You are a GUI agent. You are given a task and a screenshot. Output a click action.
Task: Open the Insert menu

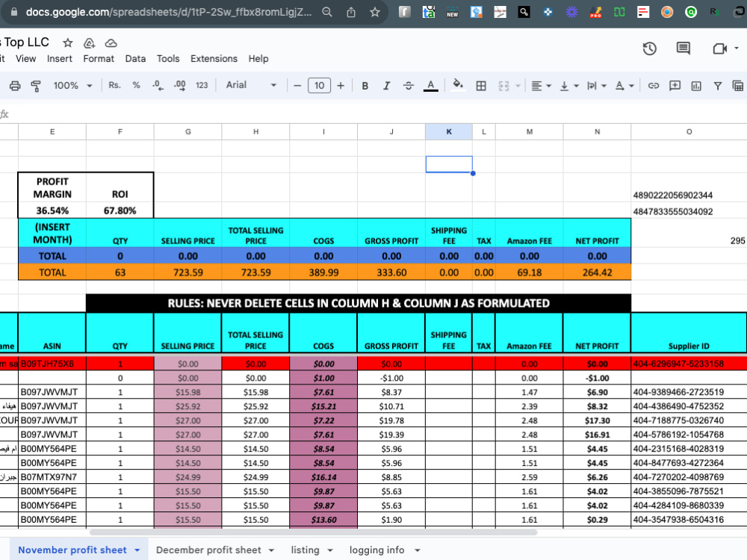60,58
